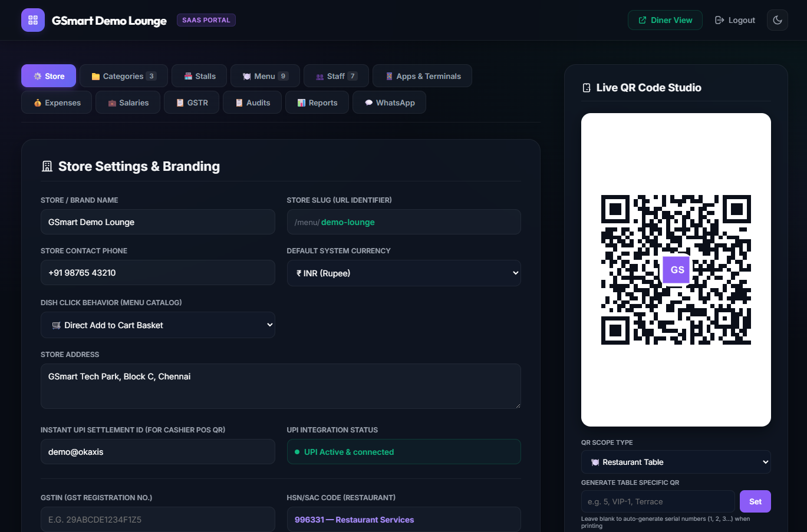Click the HSN/SAC Code field
The width and height of the screenshot is (807, 532).
point(404,520)
